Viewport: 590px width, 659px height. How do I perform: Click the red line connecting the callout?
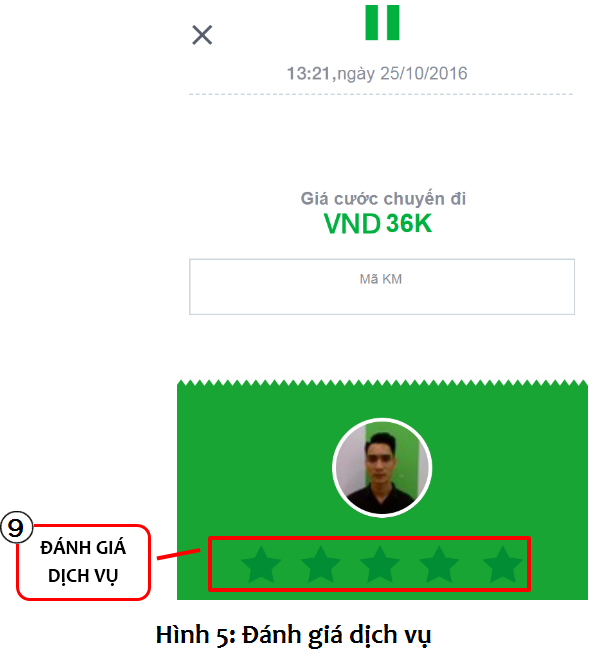[179, 554]
